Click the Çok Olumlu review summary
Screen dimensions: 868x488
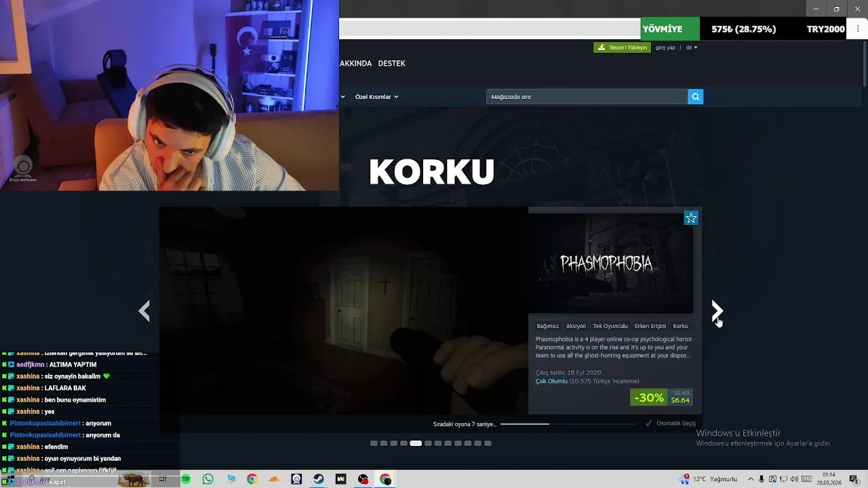pos(551,381)
